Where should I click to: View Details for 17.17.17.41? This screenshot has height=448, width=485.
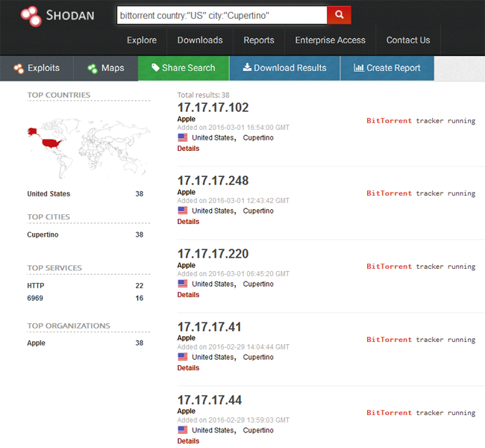pyautogui.click(x=188, y=368)
